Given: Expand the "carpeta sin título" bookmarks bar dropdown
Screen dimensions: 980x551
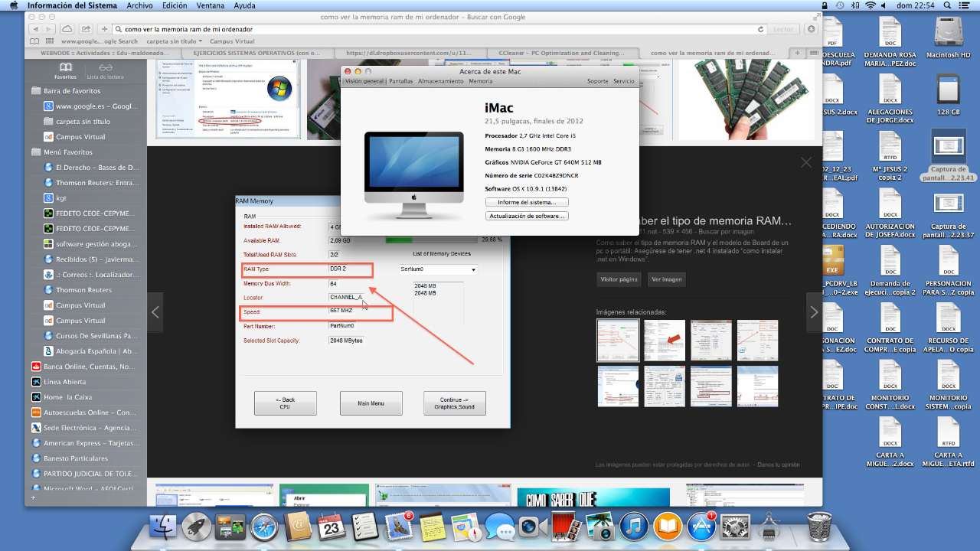Looking at the screenshot, I should 174,41.
